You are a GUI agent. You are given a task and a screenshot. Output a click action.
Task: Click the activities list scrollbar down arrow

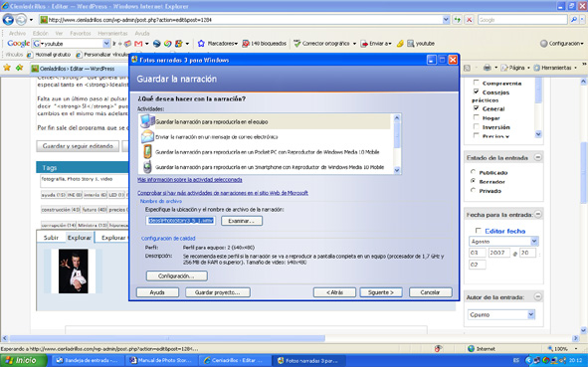pos(397,170)
